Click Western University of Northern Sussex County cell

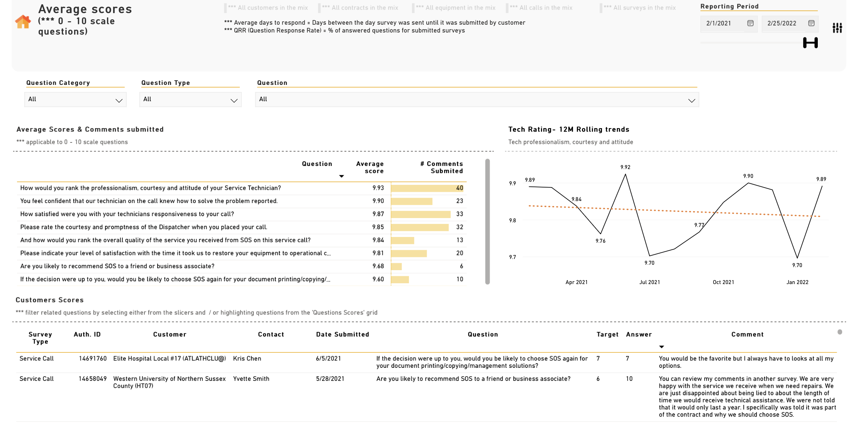pyautogui.click(x=170, y=382)
